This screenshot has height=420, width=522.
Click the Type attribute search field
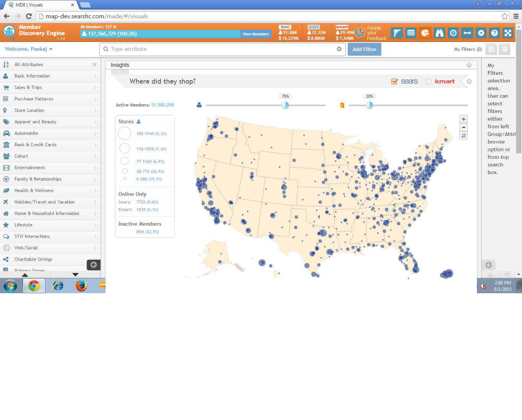point(222,49)
